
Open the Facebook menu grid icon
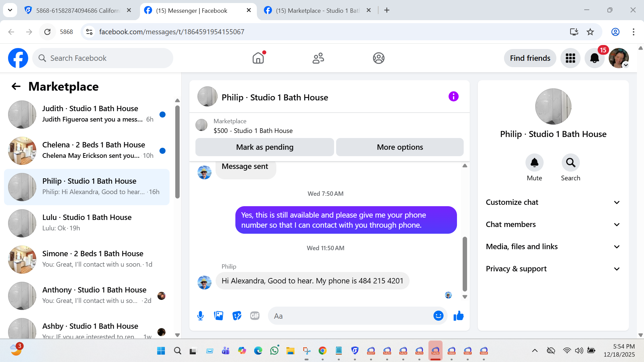tap(570, 58)
